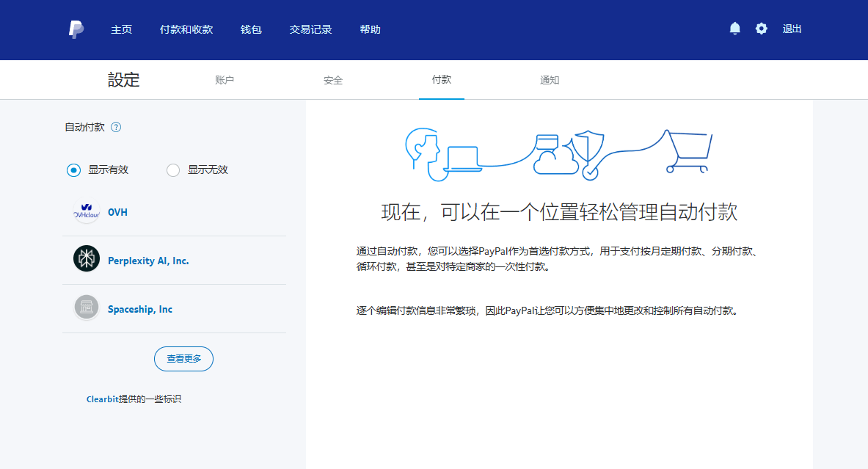Click the Perplexity AI merchant logo
Image resolution: width=868 pixels, height=469 pixels.
click(x=87, y=258)
